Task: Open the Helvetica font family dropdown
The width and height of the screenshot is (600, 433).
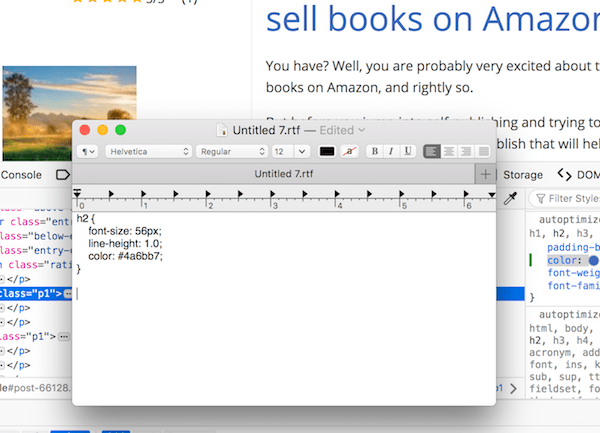Action: coord(148,151)
